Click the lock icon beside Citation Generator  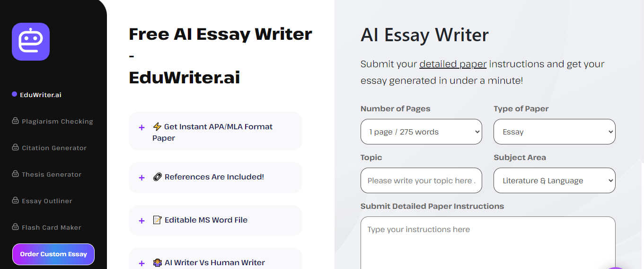15,148
